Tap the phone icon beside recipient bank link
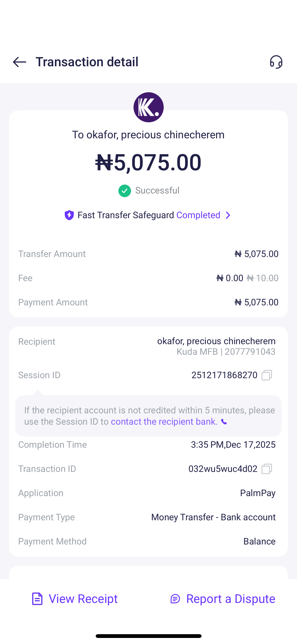This screenshot has width=297, height=644. point(224,422)
